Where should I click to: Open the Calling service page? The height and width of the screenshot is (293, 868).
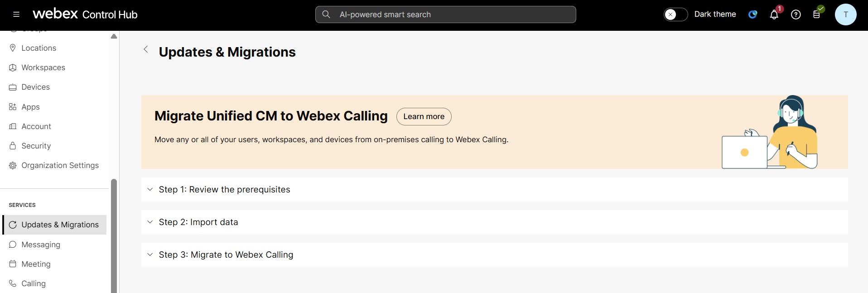coord(34,283)
